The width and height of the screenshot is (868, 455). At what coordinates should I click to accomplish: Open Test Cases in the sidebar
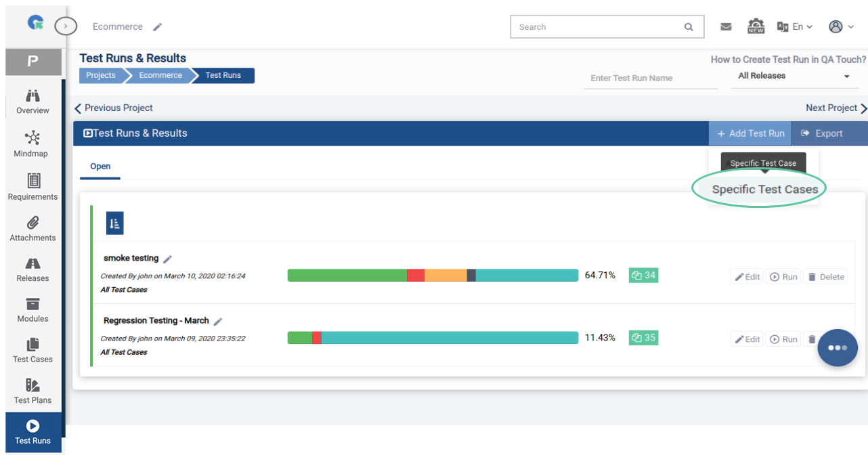pos(32,351)
